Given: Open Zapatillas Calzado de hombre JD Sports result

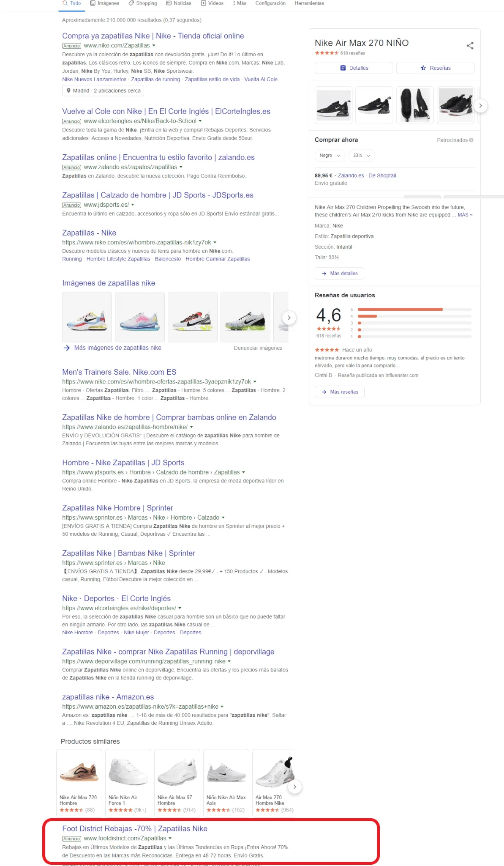Looking at the screenshot, I should pos(158,195).
